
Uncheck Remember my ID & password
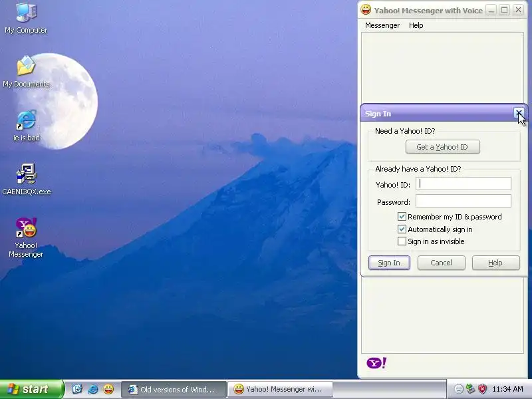coord(402,217)
